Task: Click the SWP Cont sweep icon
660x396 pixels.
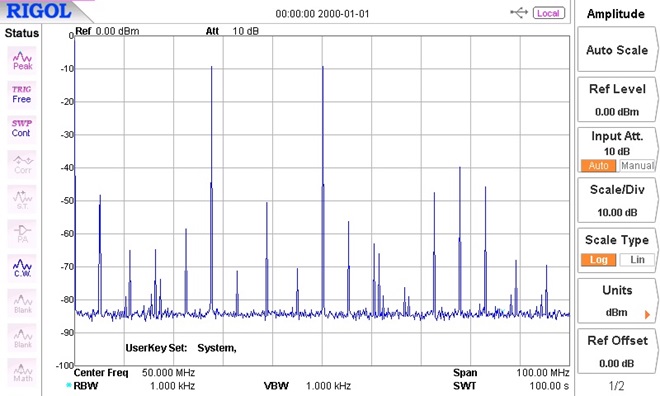Action: click(21, 129)
